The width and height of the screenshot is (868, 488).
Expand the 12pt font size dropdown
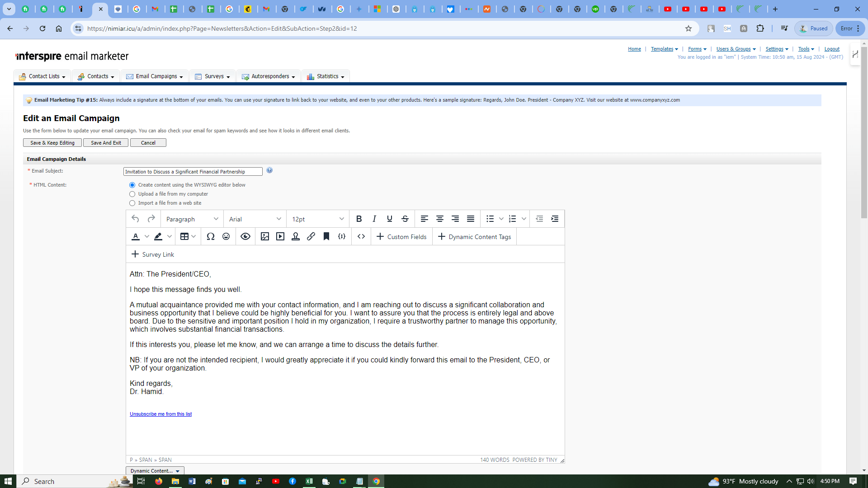click(x=318, y=219)
